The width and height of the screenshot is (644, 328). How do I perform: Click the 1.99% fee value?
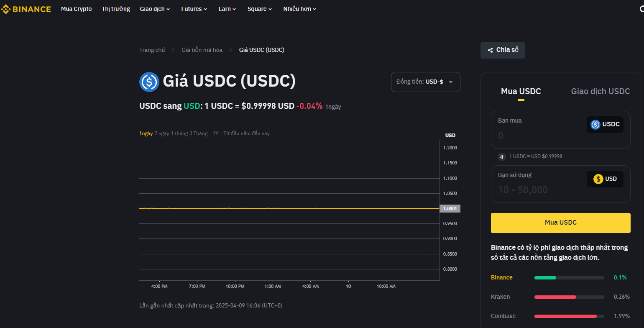622,316
